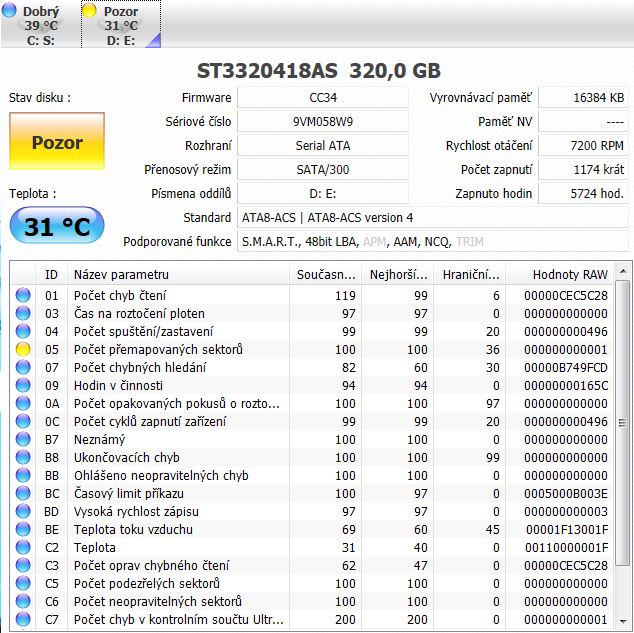634x633 pixels.
Task: Click the blue status dot for ID C6
Action: coord(23,601)
